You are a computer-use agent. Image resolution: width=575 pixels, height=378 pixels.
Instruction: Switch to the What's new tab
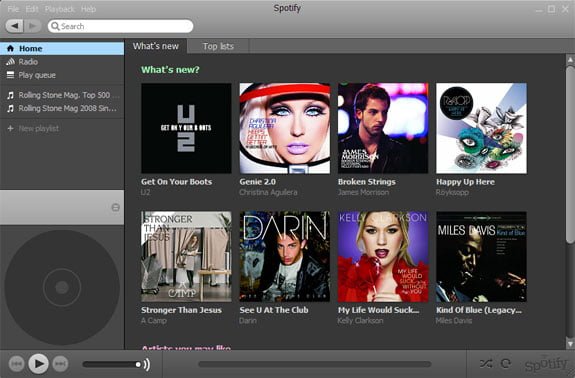point(156,46)
